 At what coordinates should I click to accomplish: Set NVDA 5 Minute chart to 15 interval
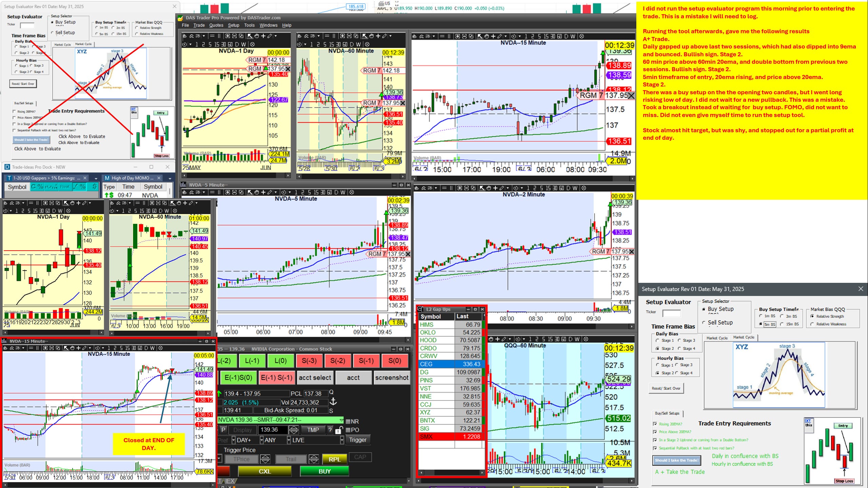pyautogui.click(x=315, y=192)
